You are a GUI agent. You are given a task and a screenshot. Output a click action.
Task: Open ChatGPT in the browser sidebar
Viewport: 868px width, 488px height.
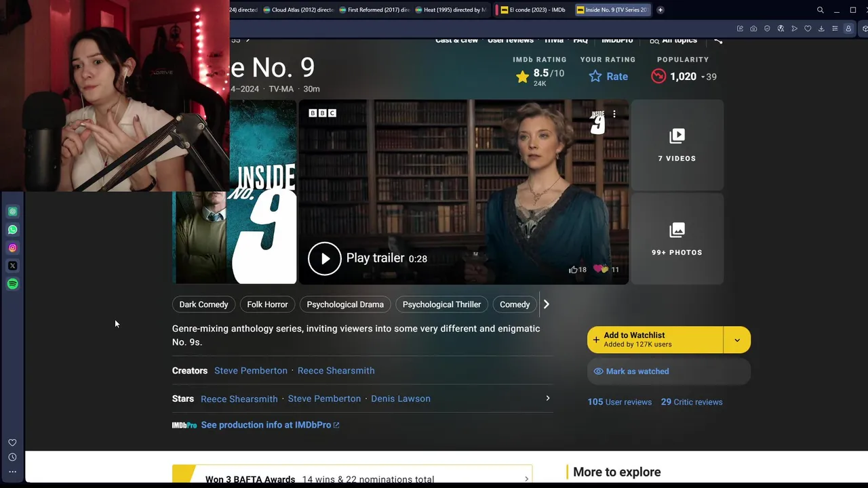click(12, 211)
